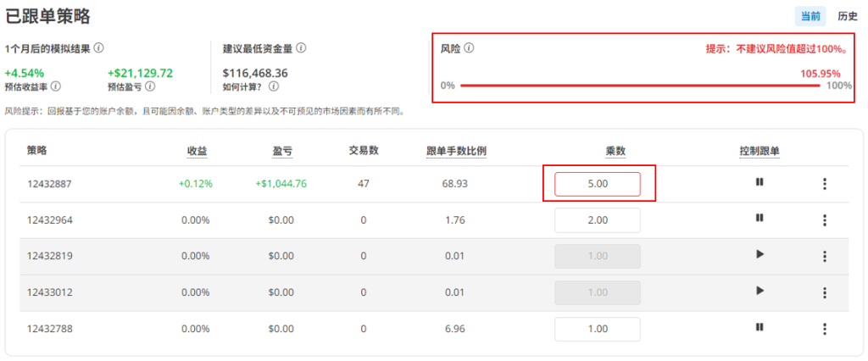Resume copying for strategy 12432819
The image size is (868, 361).
click(x=759, y=255)
